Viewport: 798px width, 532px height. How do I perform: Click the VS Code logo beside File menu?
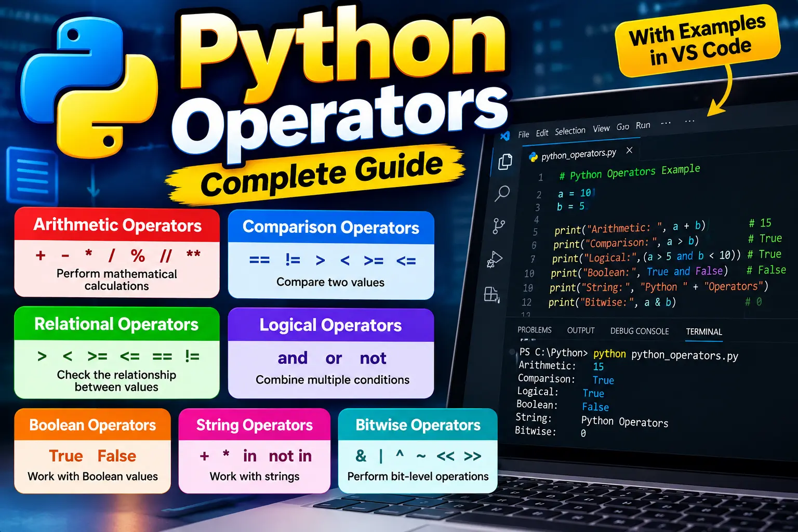point(505,136)
